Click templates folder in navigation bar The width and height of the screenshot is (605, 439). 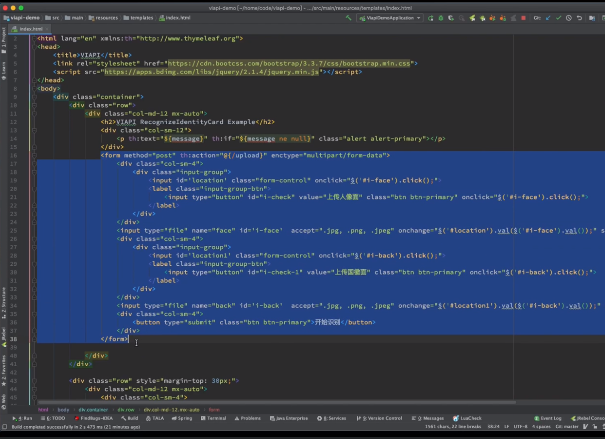[x=138, y=18]
